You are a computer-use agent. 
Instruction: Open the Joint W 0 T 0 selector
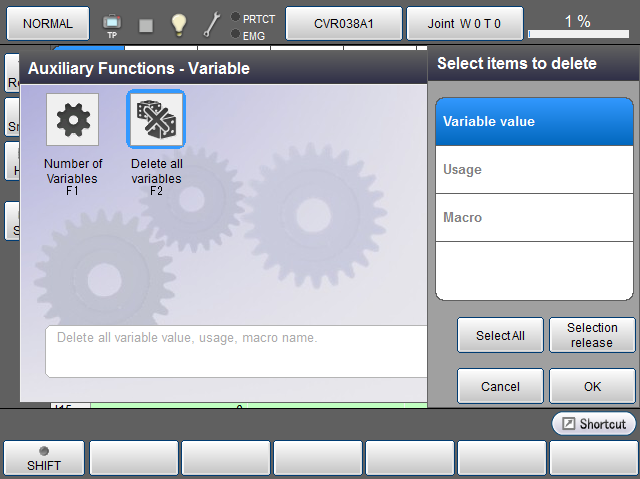pyautogui.click(x=465, y=23)
